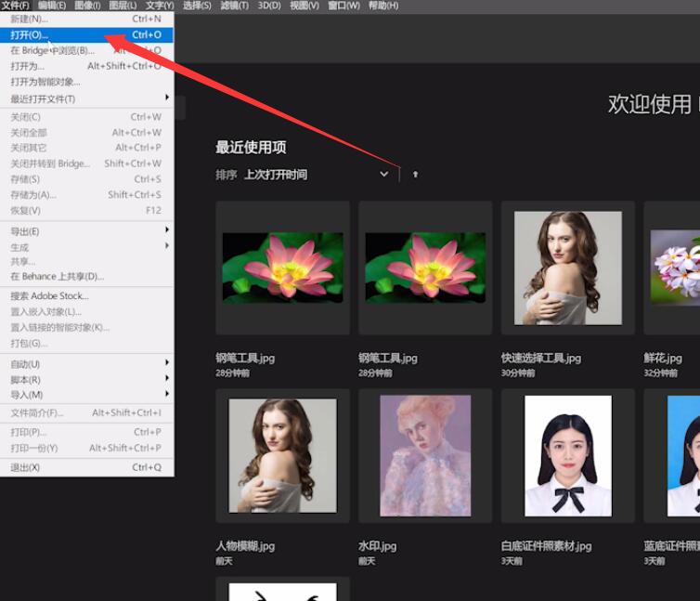The width and height of the screenshot is (700, 601).
Task: Open the 图像(I) menu
Action: pos(87,6)
